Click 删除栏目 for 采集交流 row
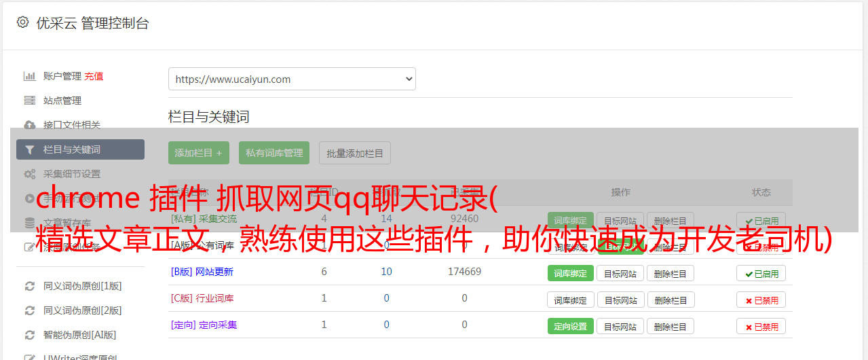Screen dimensions: 868x360 [671, 220]
